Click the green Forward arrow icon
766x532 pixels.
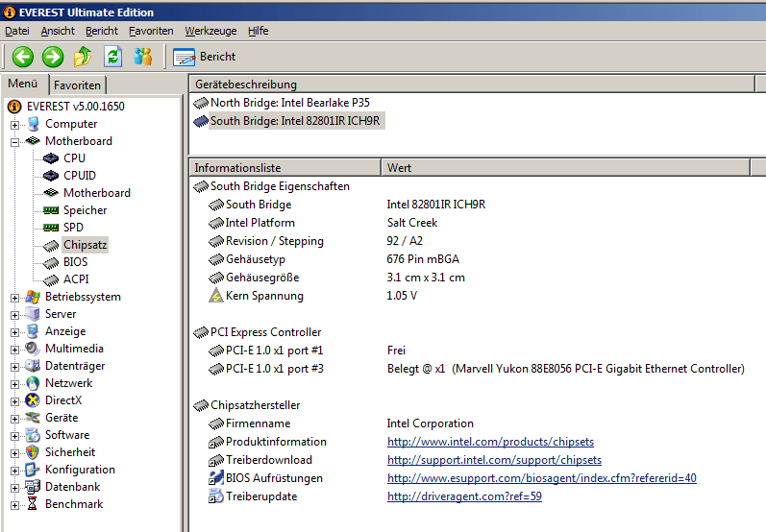pyautogui.click(x=52, y=57)
